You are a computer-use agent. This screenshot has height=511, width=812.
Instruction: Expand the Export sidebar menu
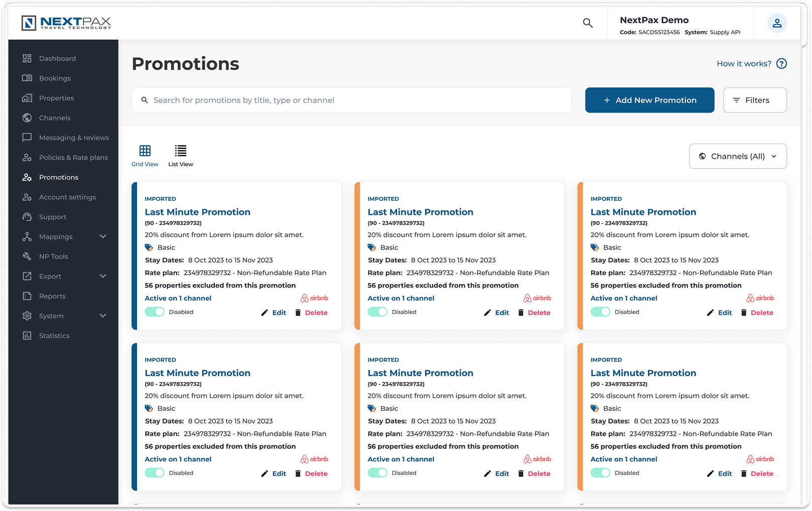point(103,276)
